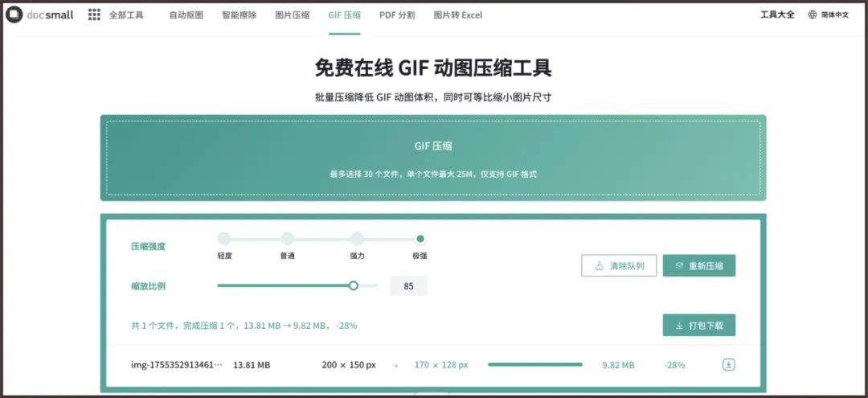
Task: Click the heading 免费在线 GIF 动图压缩工具
Action: point(433,68)
